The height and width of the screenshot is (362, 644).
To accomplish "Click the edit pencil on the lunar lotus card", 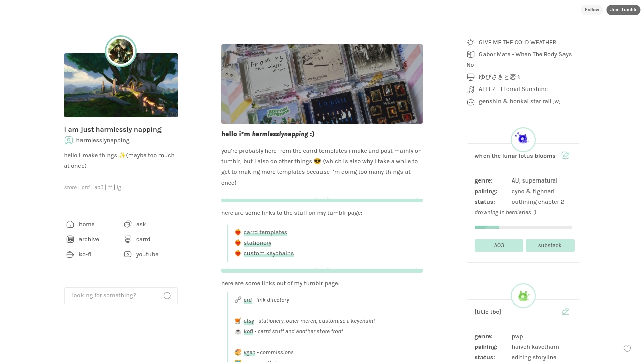I will [566, 155].
